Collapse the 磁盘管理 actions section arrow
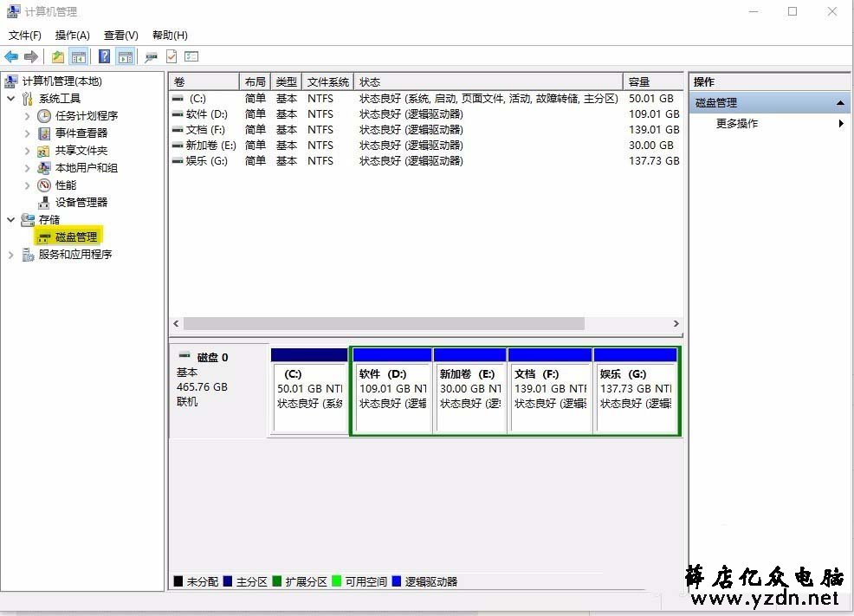854x616 pixels. [x=840, y=102]
